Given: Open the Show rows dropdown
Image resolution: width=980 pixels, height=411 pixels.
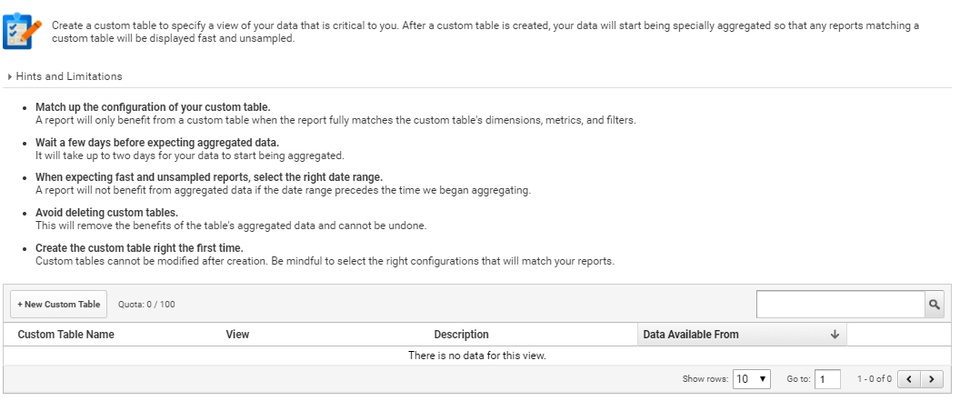Looking at the screenshot, I should tap(752, 379).
